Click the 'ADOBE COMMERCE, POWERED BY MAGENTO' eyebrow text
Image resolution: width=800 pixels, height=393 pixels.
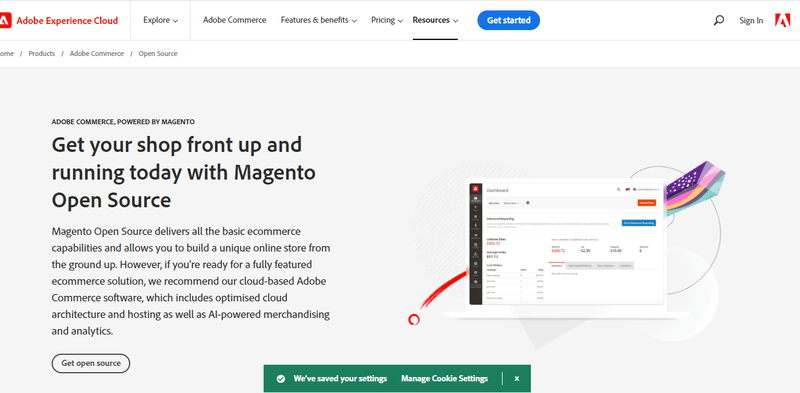123,122
